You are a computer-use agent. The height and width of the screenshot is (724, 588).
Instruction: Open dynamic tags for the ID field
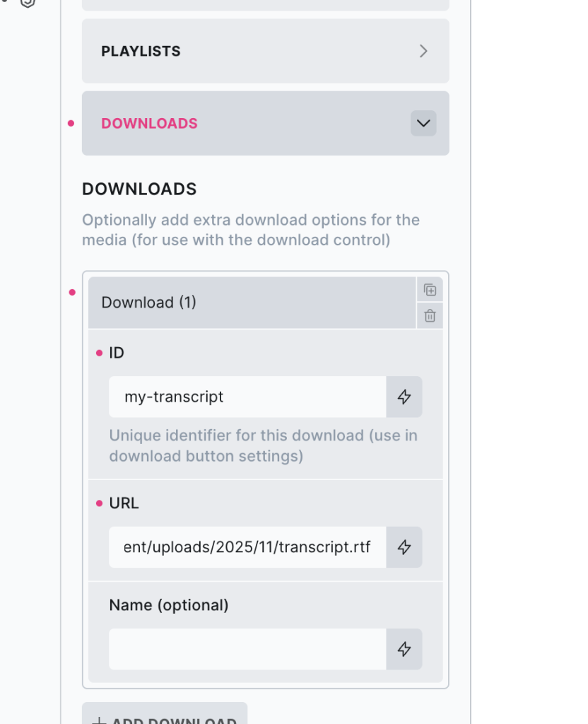click(404, 397)
